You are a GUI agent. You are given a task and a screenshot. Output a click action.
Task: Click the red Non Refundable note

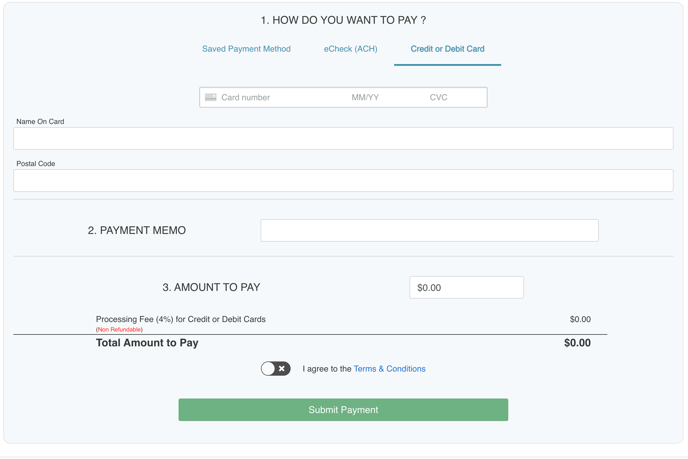coord(119,330)
